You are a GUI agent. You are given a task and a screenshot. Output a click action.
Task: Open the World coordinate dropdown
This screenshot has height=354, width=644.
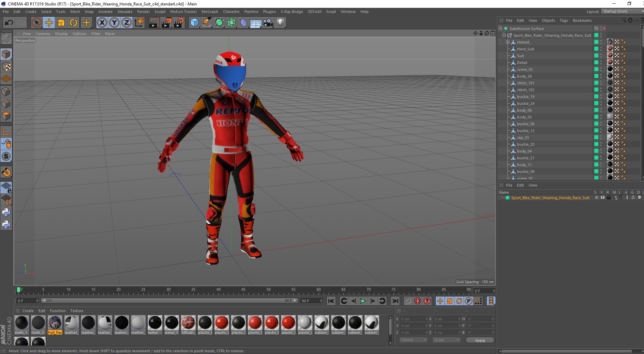click(414, 340)
